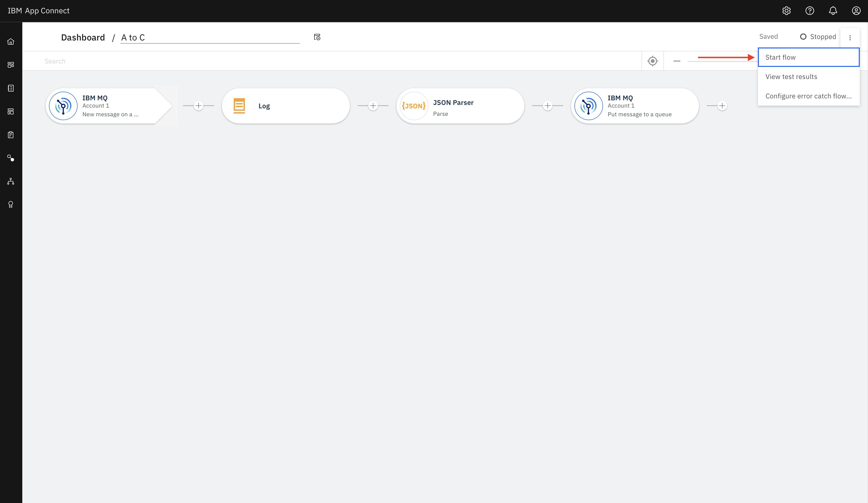Viewport: 868px width, 503px height.
Task: Toggle the three-dot overflow menu
Action: [850, 38]
